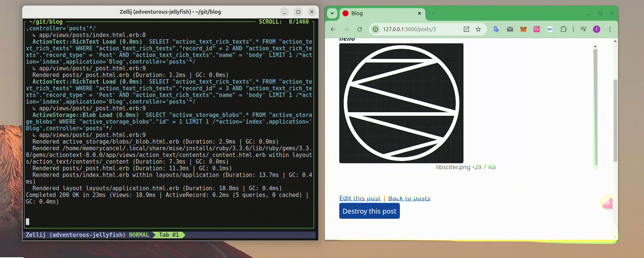Bookmark this page with the star icon
The width and height of the screenshot is (644, 258).
click(478, 29)
